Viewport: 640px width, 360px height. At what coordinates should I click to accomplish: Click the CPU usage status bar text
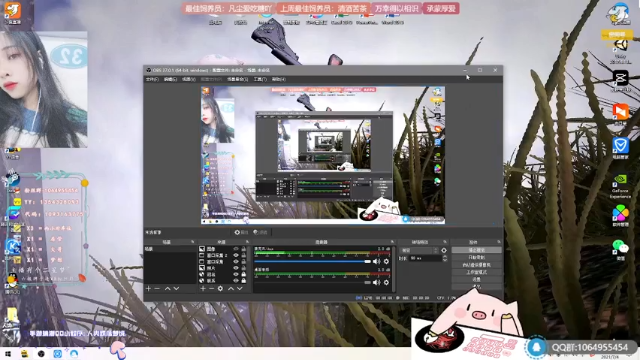(x=447, y=298)
